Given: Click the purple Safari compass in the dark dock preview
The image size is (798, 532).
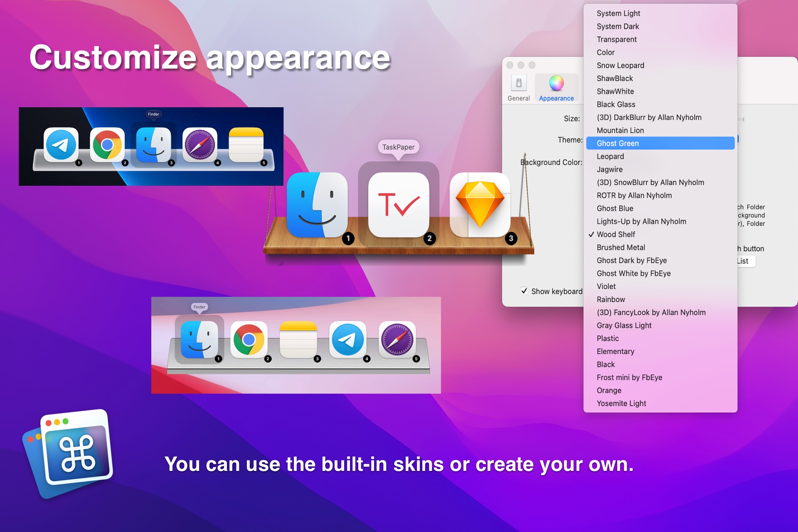Looking at the screenshot, I should (200, 145).
